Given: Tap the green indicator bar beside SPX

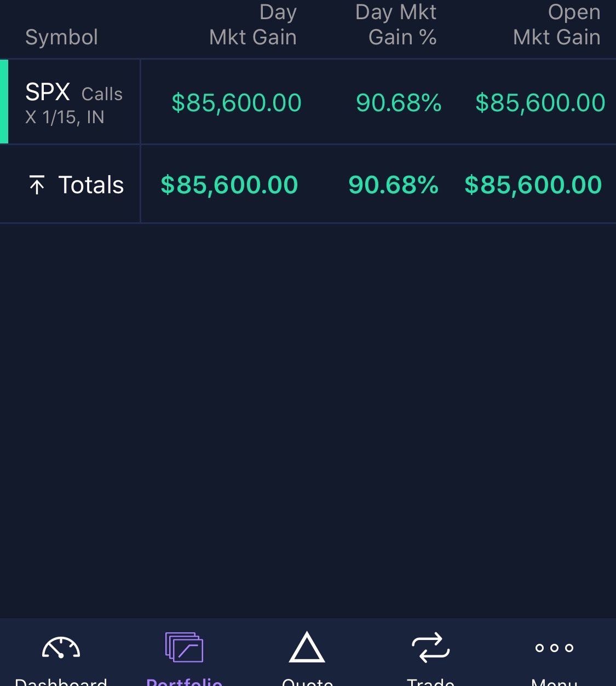Looking at the screenshot, I should (x=4, y=102).
